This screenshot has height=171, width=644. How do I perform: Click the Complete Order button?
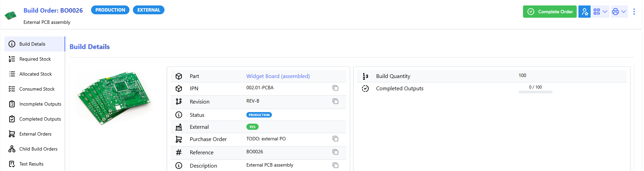pos(550,12)
